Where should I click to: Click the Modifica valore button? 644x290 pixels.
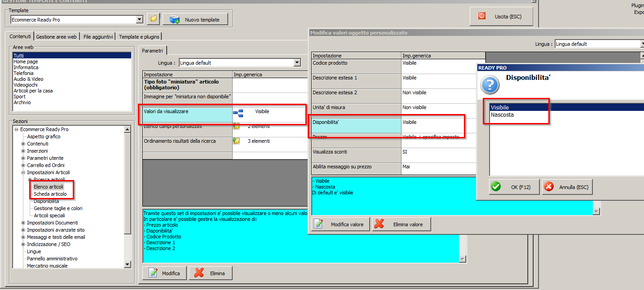click(341, 224)
